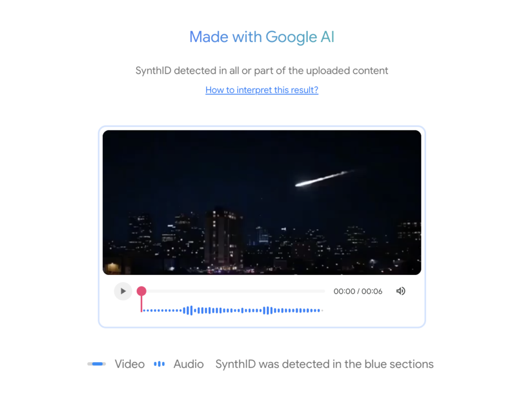Click the 00:00 / 00:06 time display
This screenshot has height=393, width=532.
tap(357, 291)
